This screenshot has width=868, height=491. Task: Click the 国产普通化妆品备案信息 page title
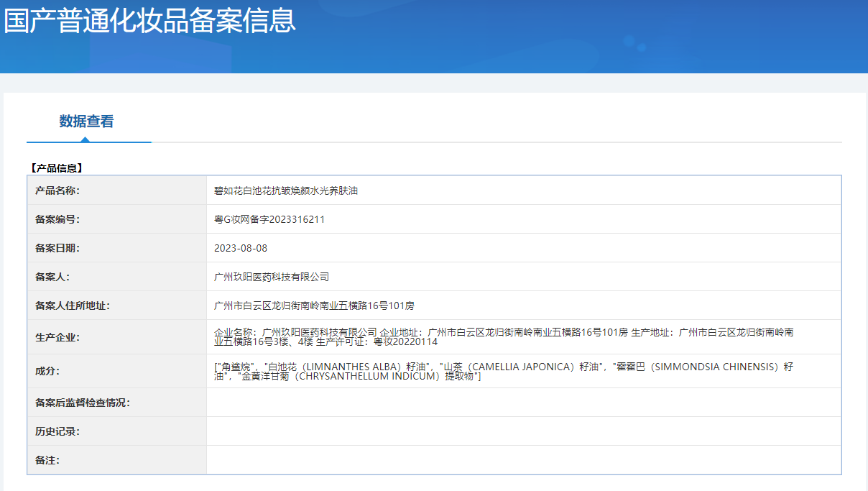coord(149,20)
